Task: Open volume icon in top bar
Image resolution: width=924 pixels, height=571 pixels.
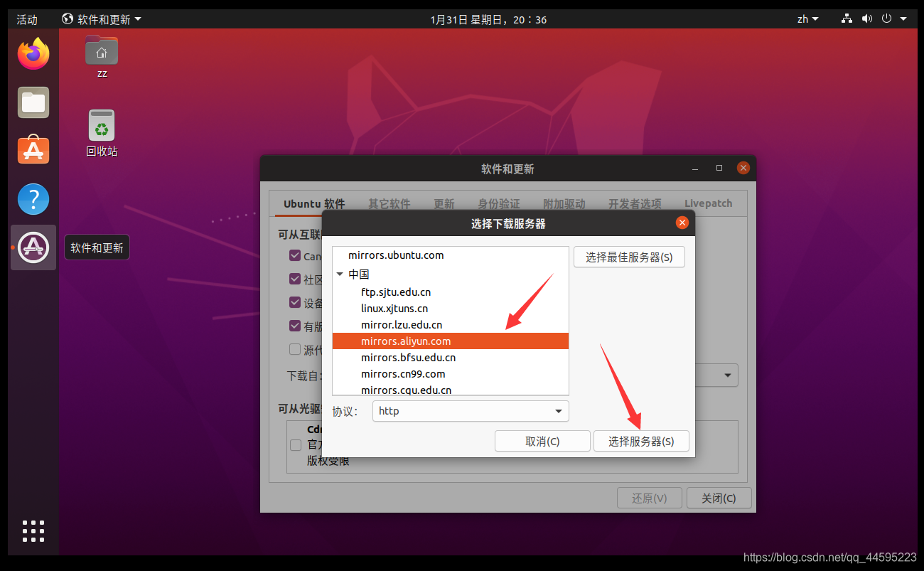Action: (x=867, y=19)
